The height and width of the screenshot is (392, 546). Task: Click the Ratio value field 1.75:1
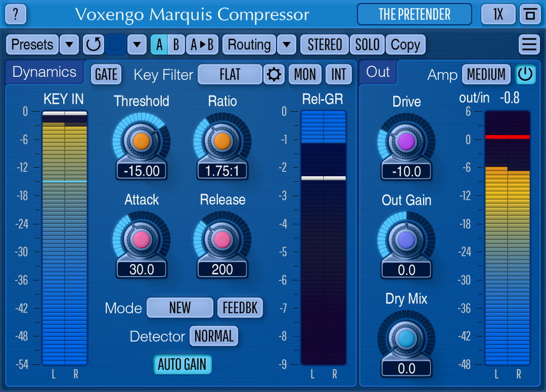point(222,171)
